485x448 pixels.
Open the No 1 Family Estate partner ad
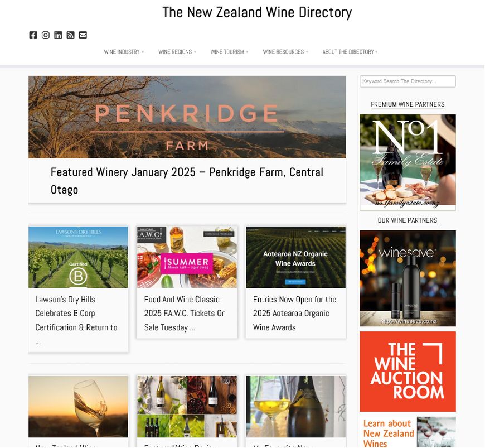tap(408, 162)
